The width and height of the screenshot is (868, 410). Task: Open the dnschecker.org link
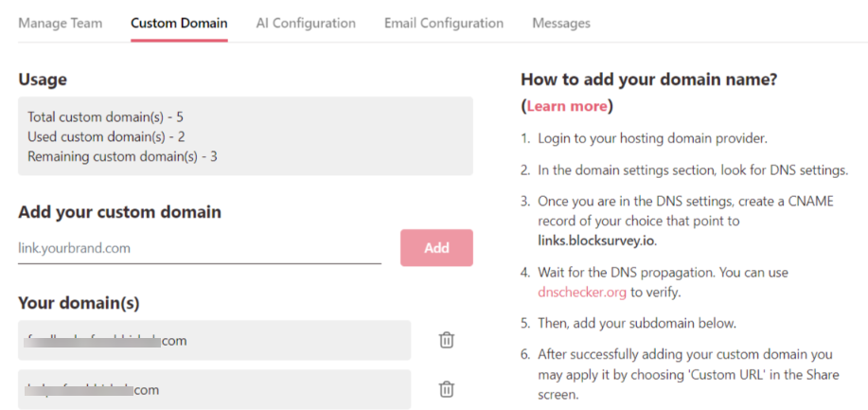[x=582, y=293]
